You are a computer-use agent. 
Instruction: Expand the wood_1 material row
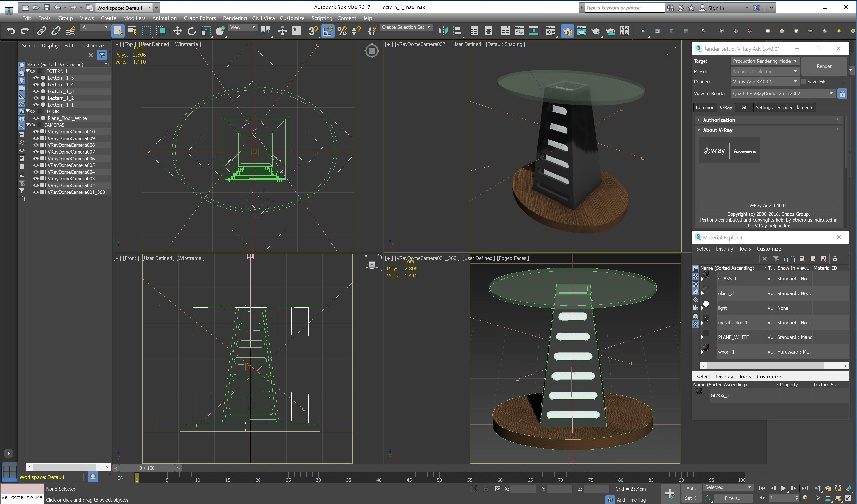click(702, 352)
